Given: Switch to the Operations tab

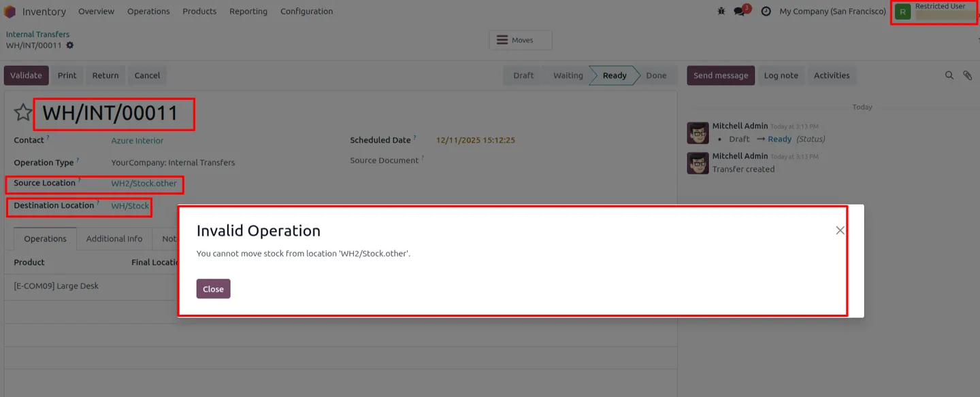Looking at the screenshot, I should [46, 239].
